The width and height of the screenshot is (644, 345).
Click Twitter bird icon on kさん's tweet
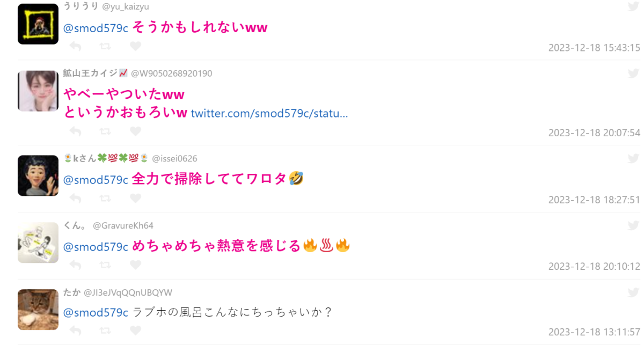pyautogui.click(x=633, y=158)
